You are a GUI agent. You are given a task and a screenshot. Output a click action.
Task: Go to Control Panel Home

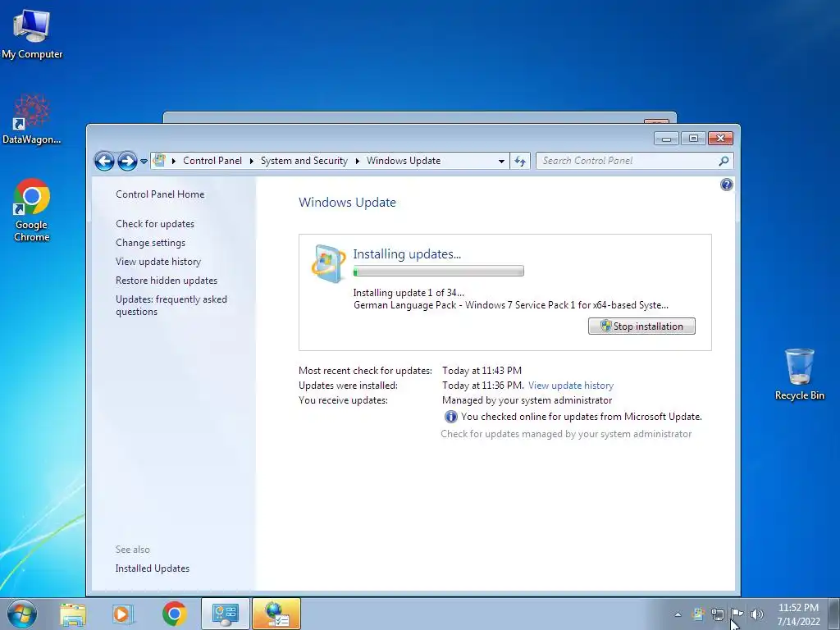(x=160, y=194)
